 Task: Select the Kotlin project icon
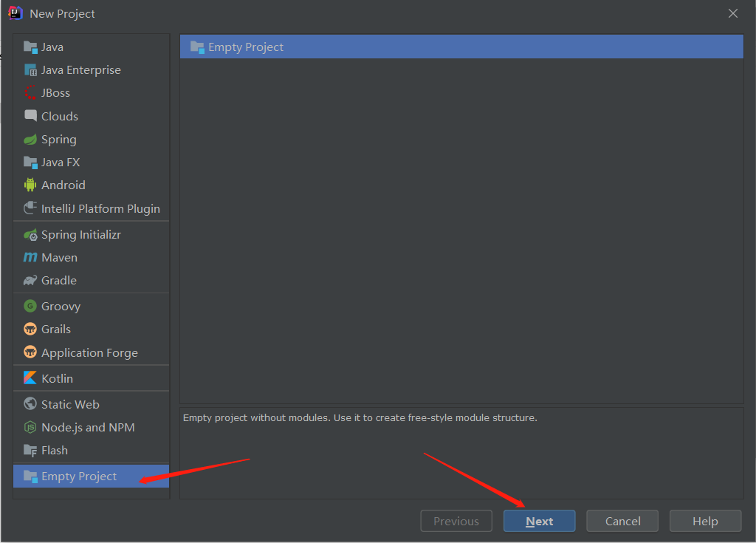57,378
